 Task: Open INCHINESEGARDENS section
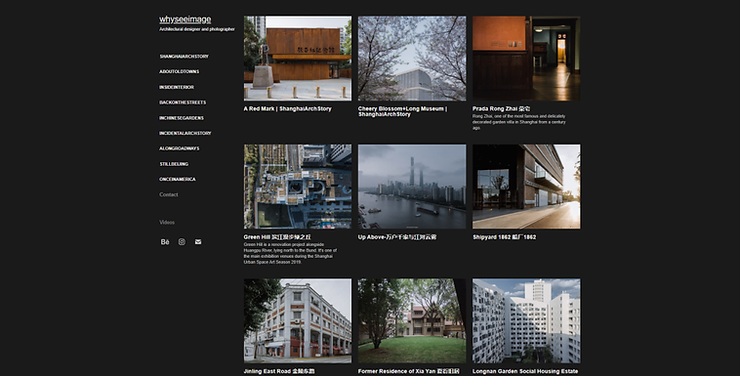coord(182,118)
